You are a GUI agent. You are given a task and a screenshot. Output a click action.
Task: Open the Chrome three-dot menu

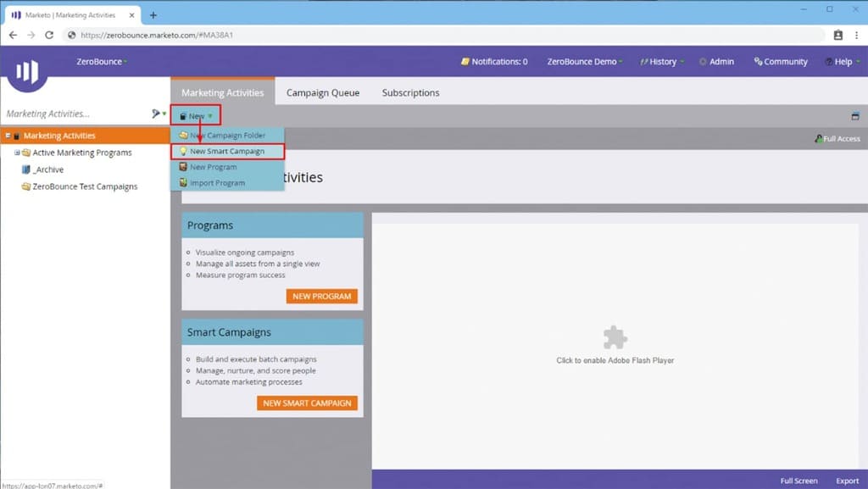(856, 35)
